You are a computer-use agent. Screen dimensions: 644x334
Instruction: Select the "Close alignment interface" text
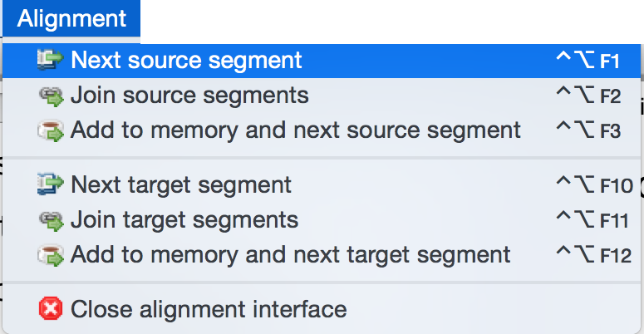[x=209, y=310]
